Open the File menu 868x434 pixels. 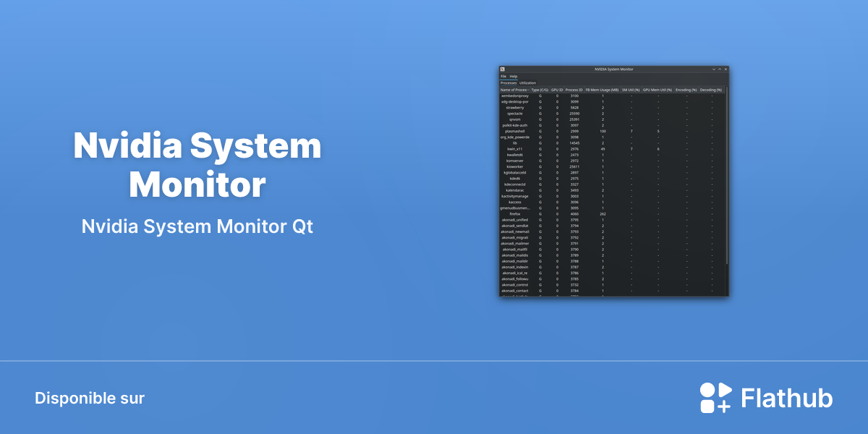coord(503,76)
